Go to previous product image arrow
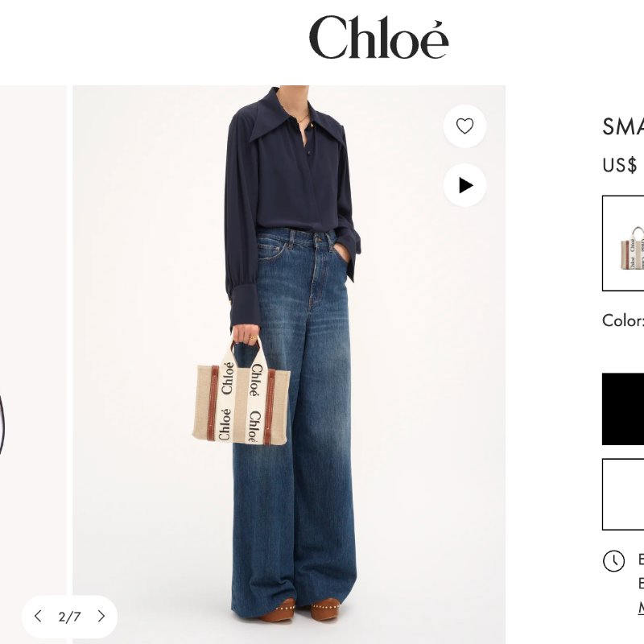Screen dimensions: 644x644 pyautogui.click(x=38, y=616)
